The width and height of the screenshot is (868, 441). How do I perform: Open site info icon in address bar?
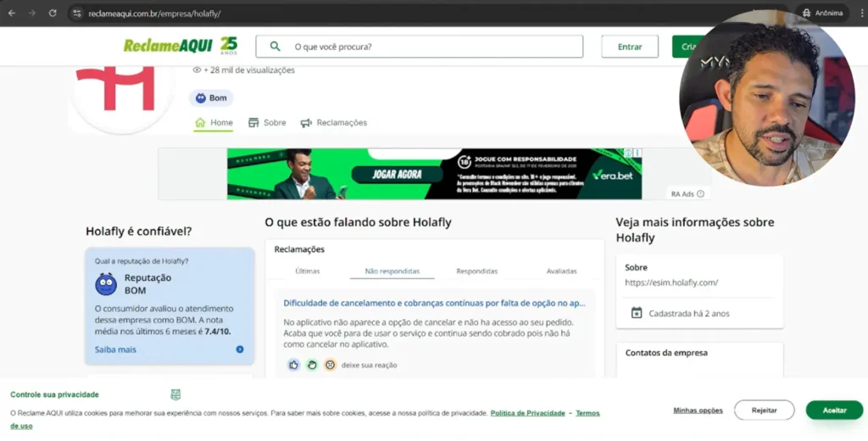tap(77, 14)
